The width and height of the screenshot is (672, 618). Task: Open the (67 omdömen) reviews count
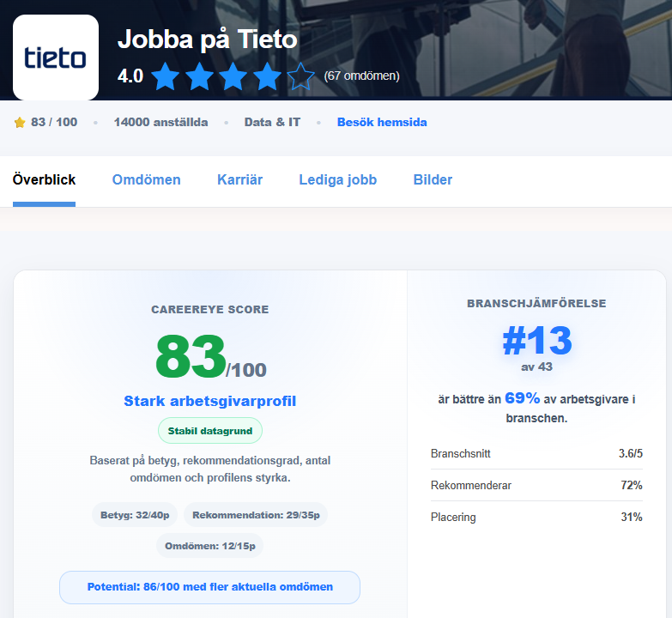click(361, 76)
